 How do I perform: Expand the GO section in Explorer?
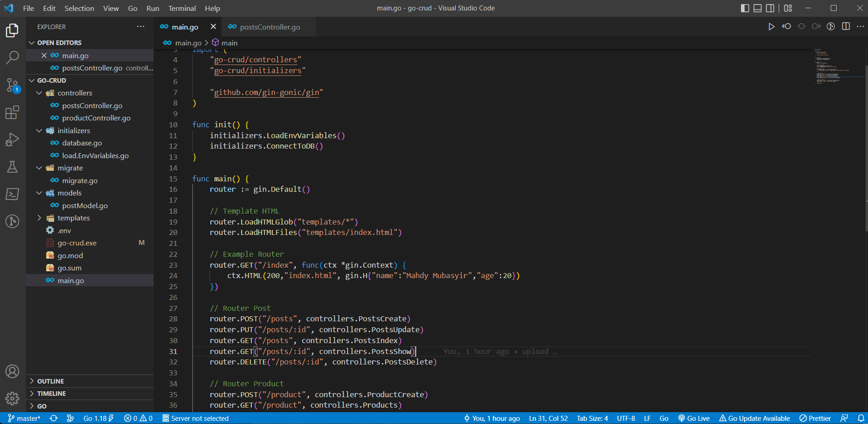coord(90,406)
